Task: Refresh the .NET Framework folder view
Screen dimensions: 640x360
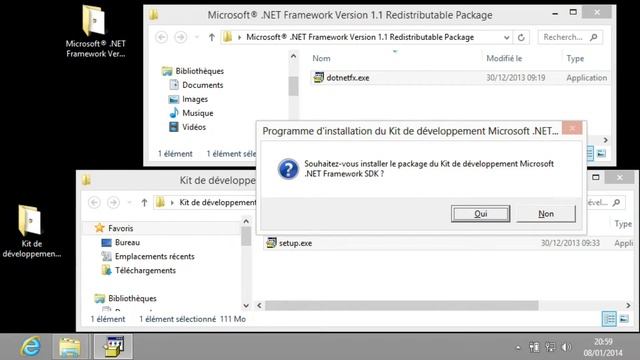Action: pos(521,37)
